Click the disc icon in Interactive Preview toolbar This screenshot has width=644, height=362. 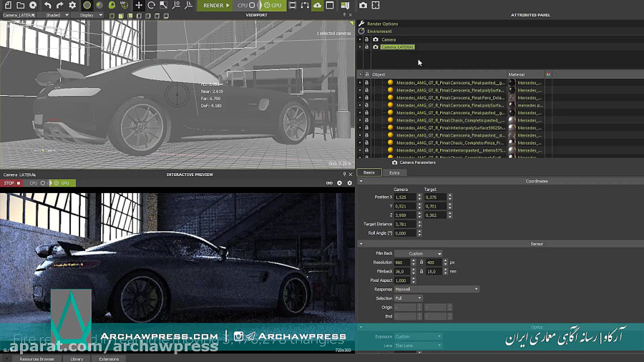pos(340,183)
